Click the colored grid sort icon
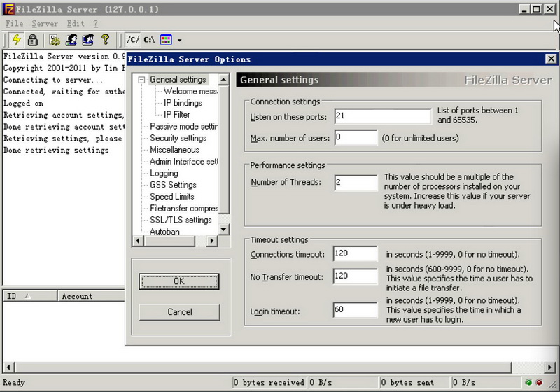Screen dimensions: 560x392 click(x=166, y=40)
